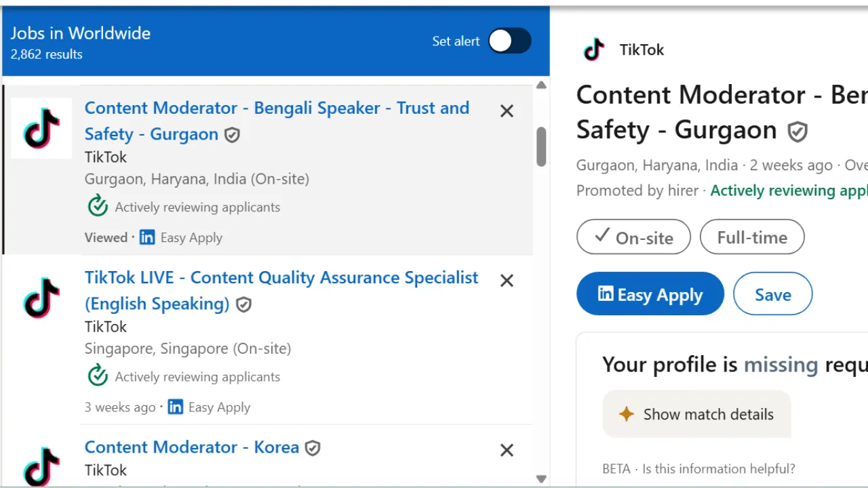Click the blue Easy Apply button

pos(650,293)
